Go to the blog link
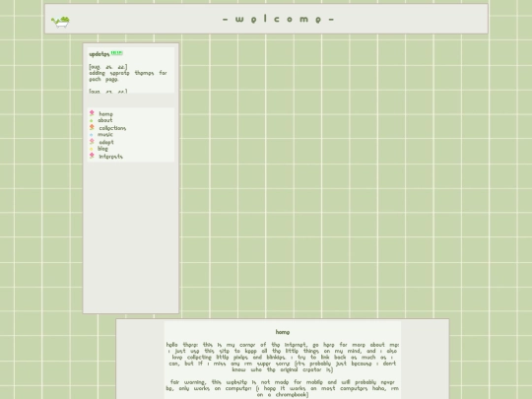Viewport: 532px width, 399px height. pos(102,149)
